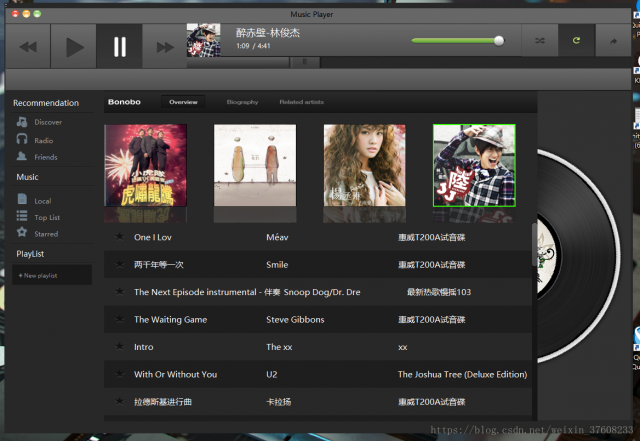Open Local file icon
The width and height of the screenshot is (640, 441).
coord(22,199)
